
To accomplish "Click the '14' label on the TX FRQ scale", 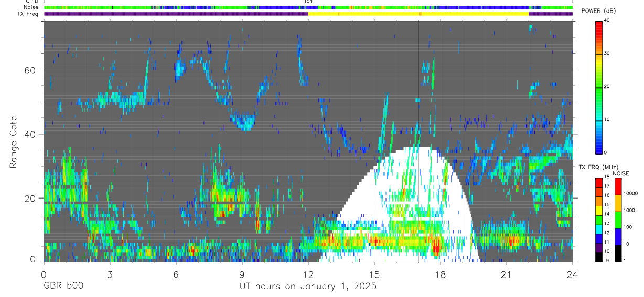I will click(x=607, y=214).
